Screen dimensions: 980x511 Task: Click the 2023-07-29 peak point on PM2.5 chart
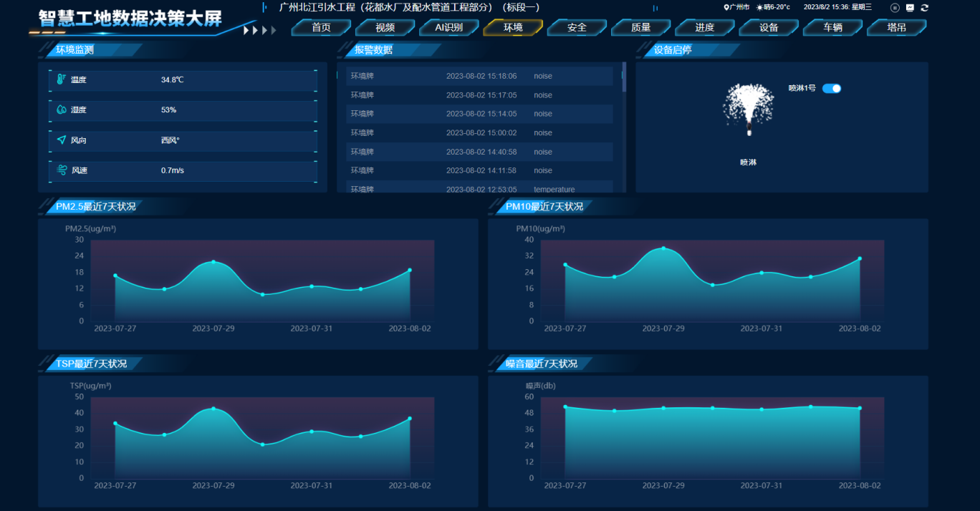pos(213,262)
